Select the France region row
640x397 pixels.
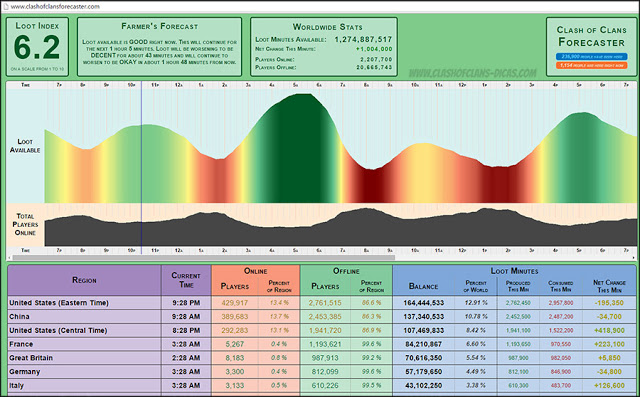coord(322,344)
